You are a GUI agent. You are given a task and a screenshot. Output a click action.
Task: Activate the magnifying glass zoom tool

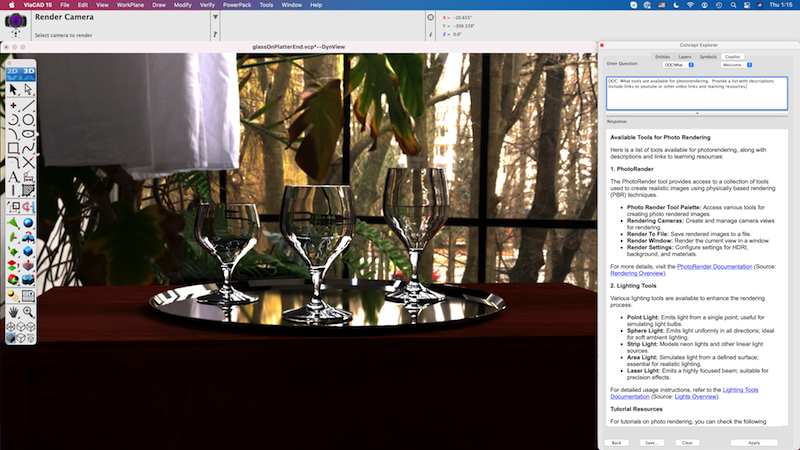(28, 310)
